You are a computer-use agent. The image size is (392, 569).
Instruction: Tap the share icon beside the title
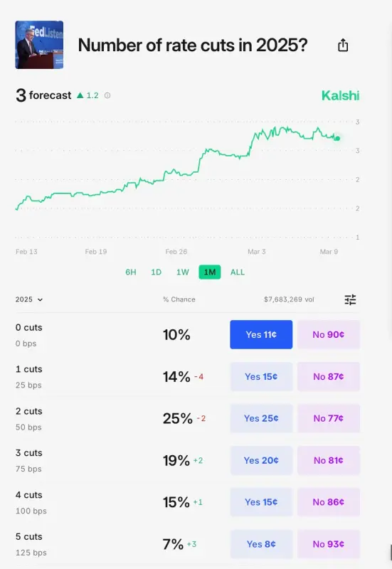click(x=343, y=46)
